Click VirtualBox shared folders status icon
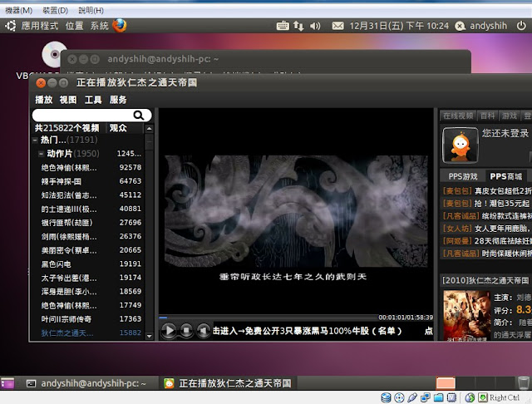Viewport: 532px width, 404px height. point(438,397)
